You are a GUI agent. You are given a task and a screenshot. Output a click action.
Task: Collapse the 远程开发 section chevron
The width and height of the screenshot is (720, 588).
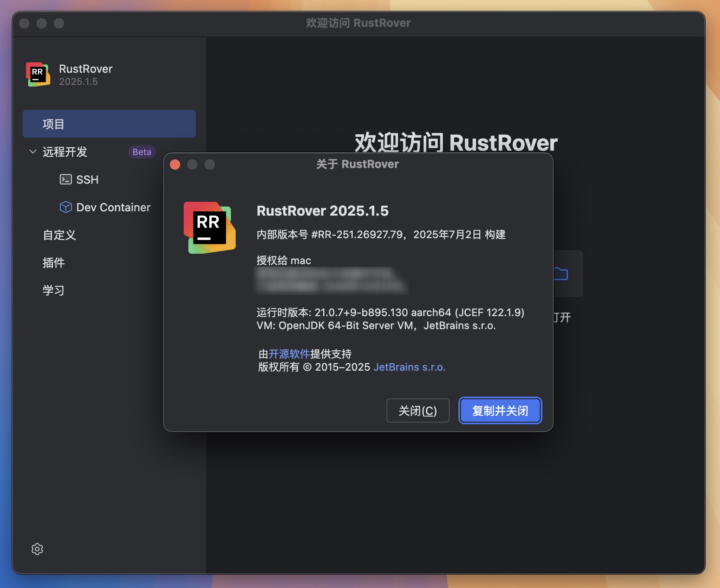pyautogui.click(x=32, y=152)
